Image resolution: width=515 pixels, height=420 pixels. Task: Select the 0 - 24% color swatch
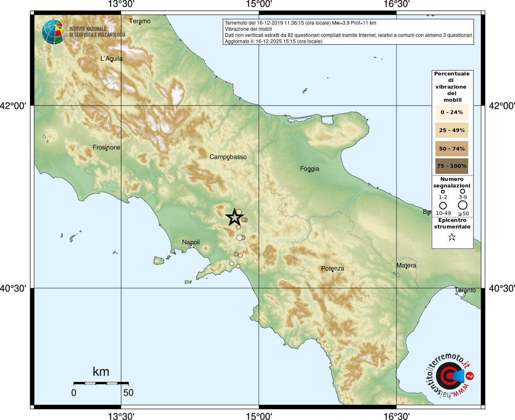tap(452, 112)
